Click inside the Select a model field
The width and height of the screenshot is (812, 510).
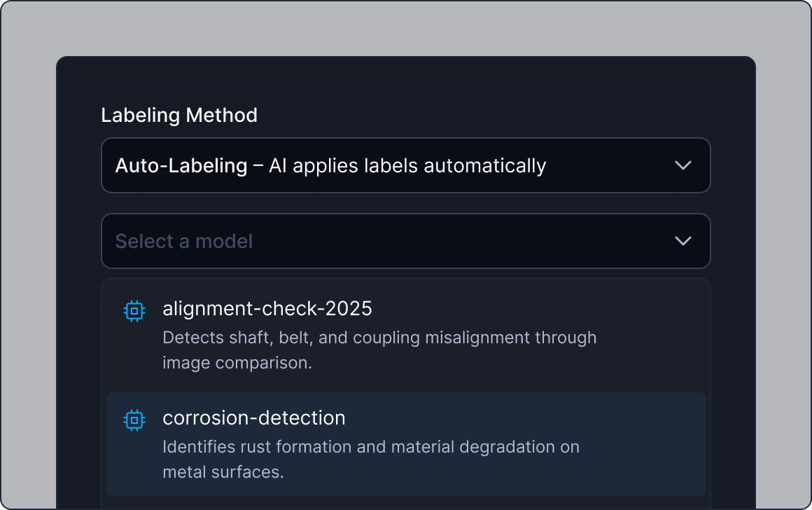pos(350,241)
